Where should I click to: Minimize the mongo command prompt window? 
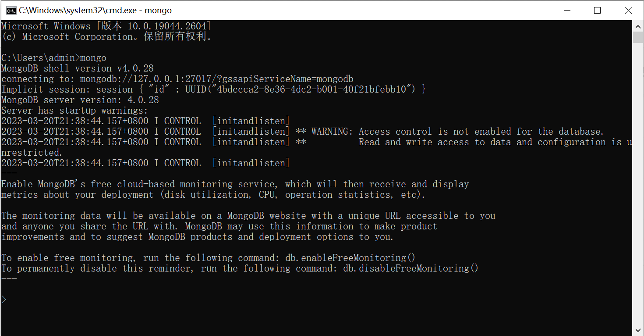pyautogui.click(x=566, y=10)
